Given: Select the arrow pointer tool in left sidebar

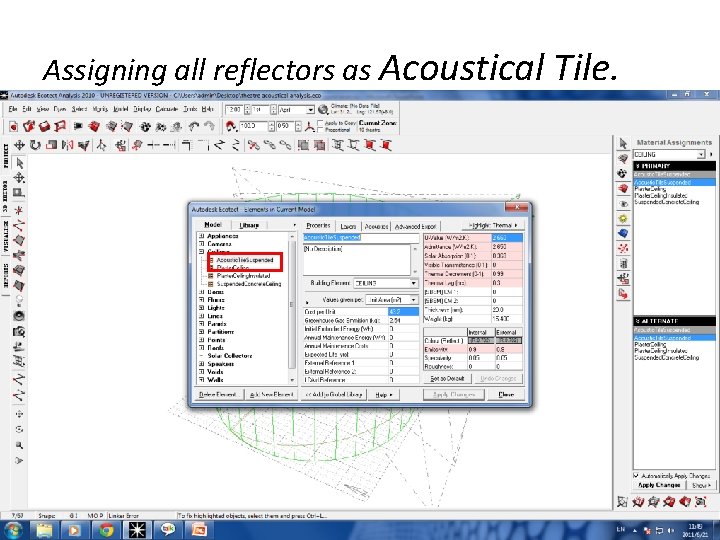Looking at the screenshot, I should pos(19,163).
